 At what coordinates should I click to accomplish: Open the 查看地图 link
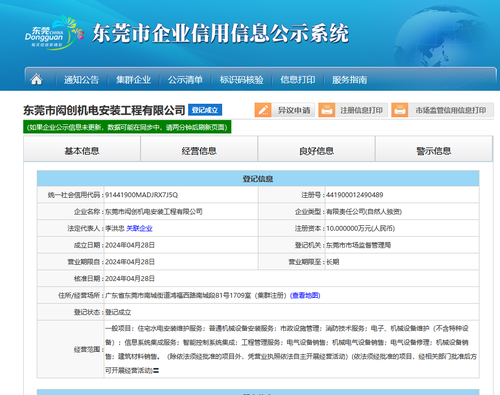click(x=305, y=295)
